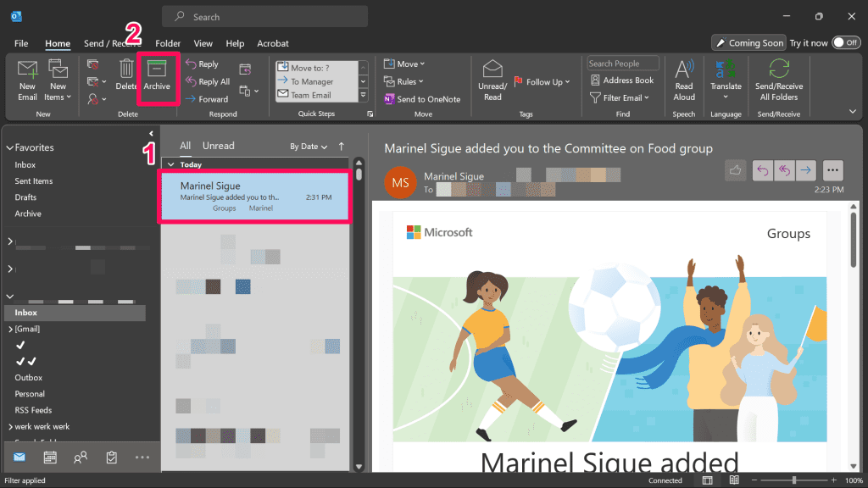Open the Address Book
Image resolution: width=868 pixels, height=488 pixels.
621,80
